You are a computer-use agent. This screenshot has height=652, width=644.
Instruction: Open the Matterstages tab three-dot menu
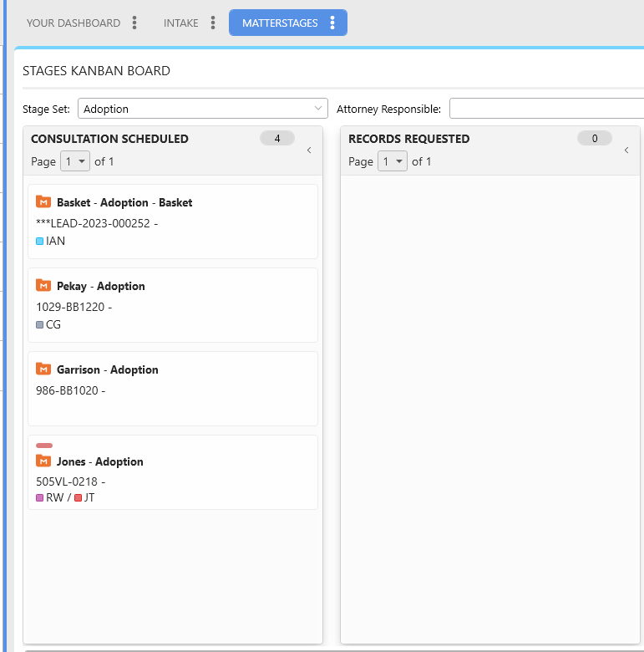click(332, 23)
